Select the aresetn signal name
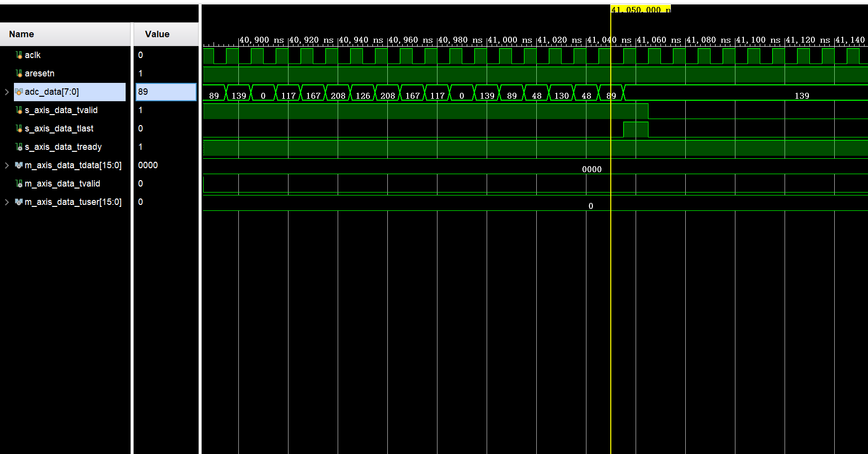The width and height of the screenshot is (868, 454). (x=40, y=73)
